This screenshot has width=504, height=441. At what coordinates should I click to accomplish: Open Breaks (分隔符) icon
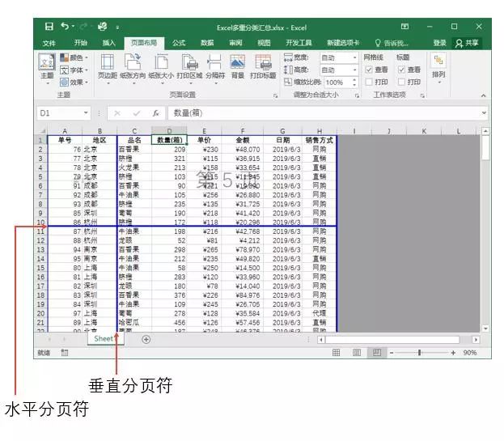tap(214, 61)
